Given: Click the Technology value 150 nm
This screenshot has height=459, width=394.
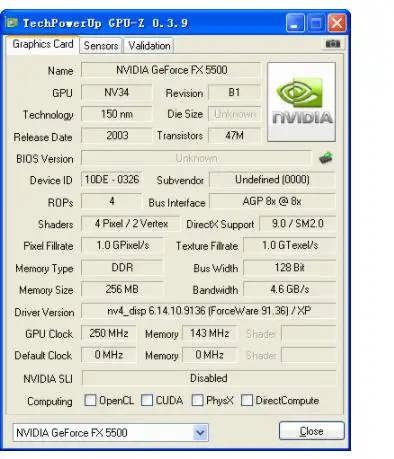Looking at the screenshot, I should coord(117,114).
